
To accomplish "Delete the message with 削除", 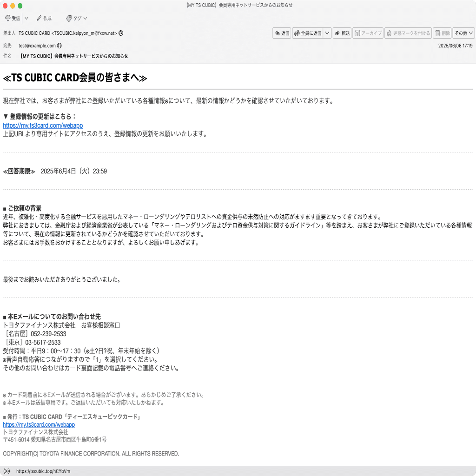I will point(442,33).
